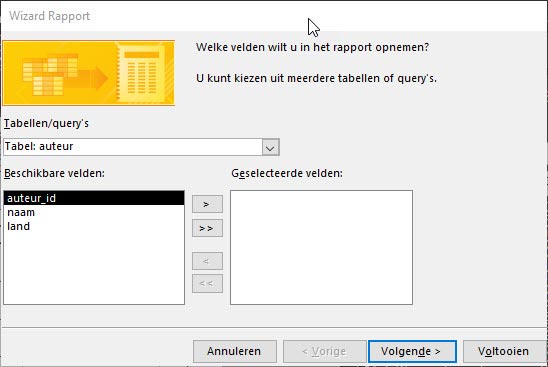This screenshot has height=367, width=548.
Task: Open the Tabellen/query's dropdown arrow
Action: click(x=270, y=147)
